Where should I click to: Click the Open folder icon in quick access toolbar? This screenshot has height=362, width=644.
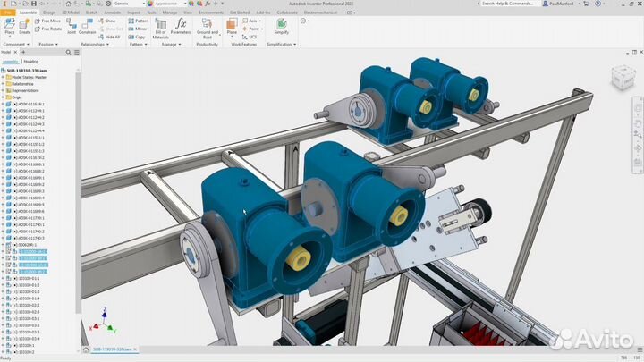click(x=25, y=4)
